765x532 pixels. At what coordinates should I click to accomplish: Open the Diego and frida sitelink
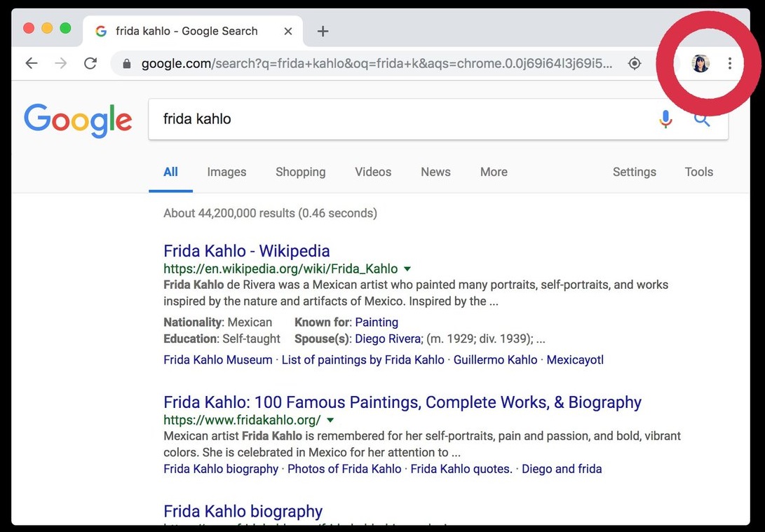click(x=562, y=469)
